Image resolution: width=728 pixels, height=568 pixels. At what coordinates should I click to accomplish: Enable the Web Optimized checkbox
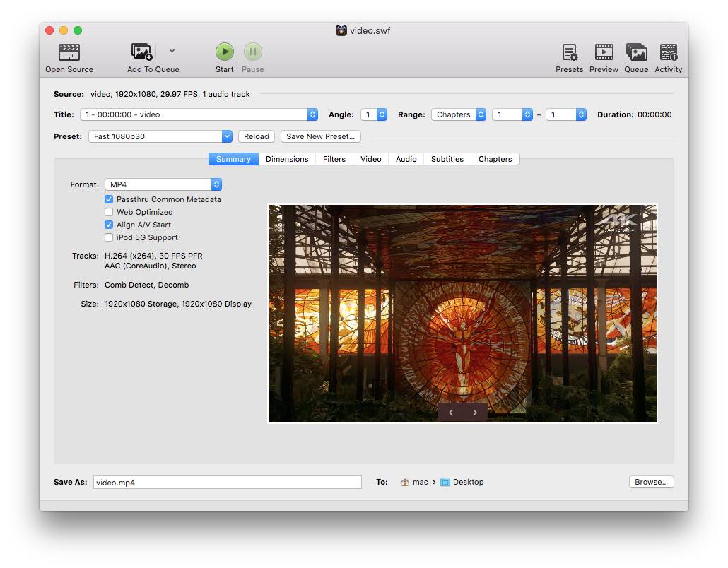click(109, 212)
